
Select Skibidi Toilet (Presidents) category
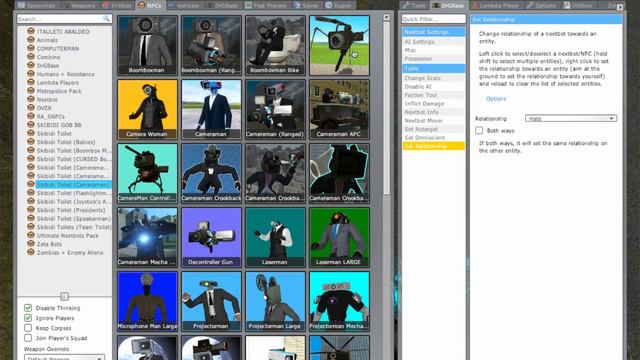[x=71, y=210]
